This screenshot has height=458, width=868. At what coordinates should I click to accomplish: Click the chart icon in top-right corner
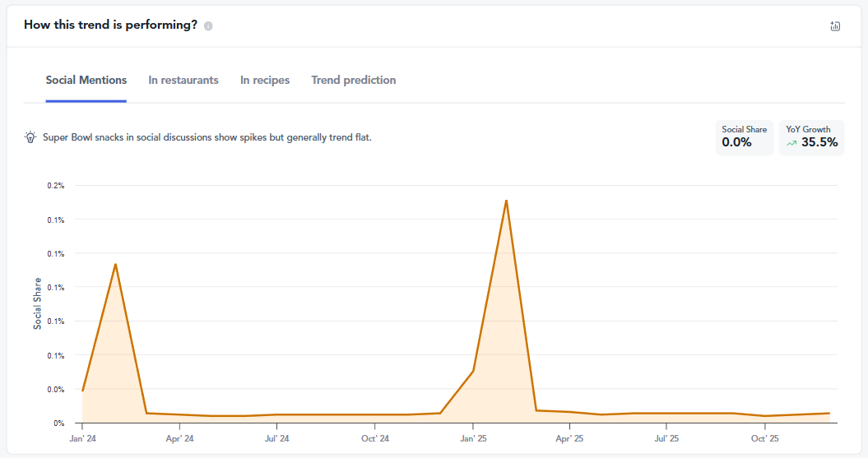(x=835, y=25)
